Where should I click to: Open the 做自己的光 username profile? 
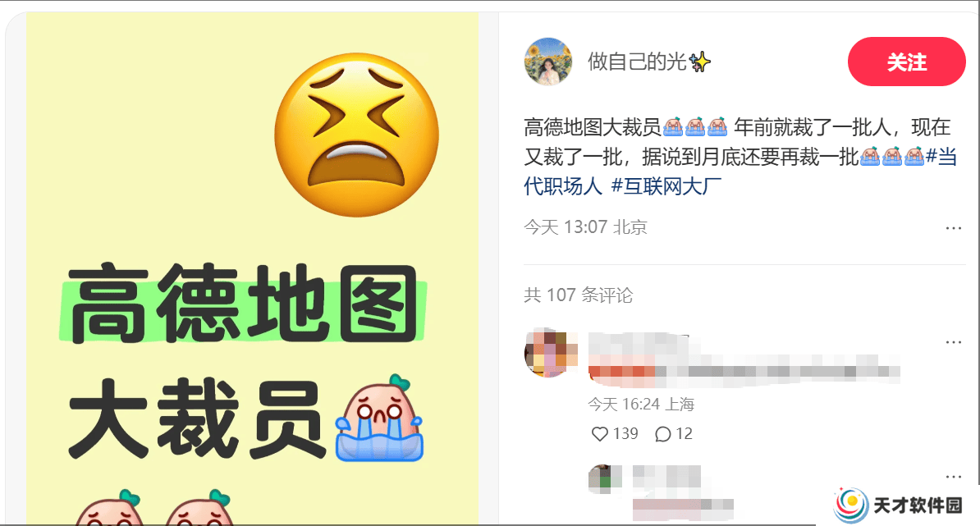(x=648, y=62)
